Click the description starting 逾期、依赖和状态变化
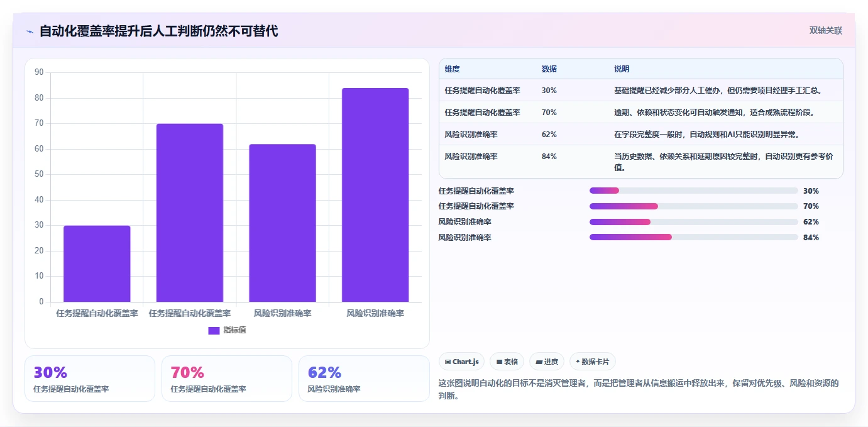Screen dimensions: 868x427 click(715, 113)
